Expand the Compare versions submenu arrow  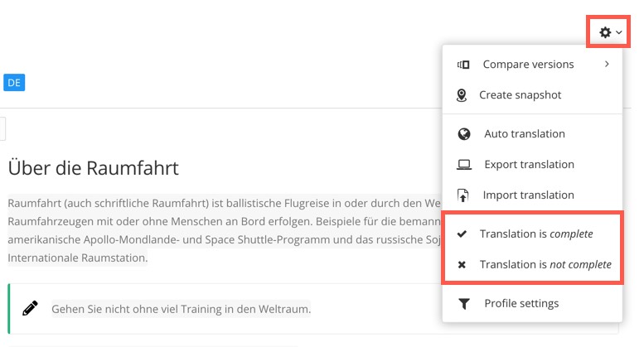[607, 64]
